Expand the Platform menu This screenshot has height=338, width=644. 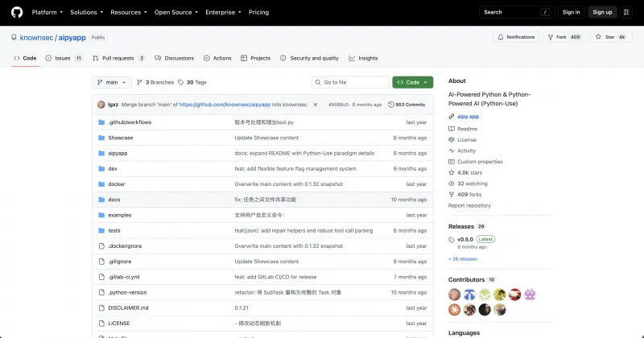point(47,12)
